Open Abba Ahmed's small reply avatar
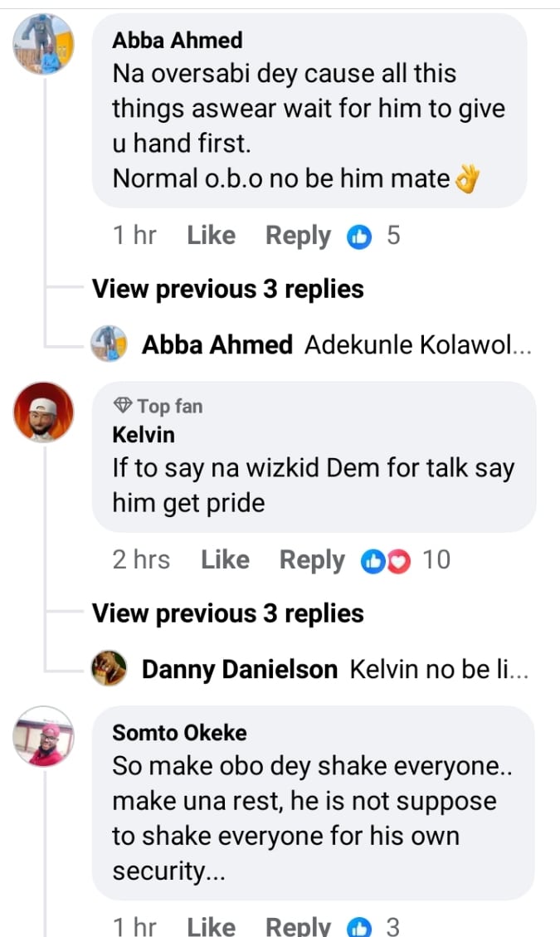This screenshot has width=560, height=937. coord(109,344)
